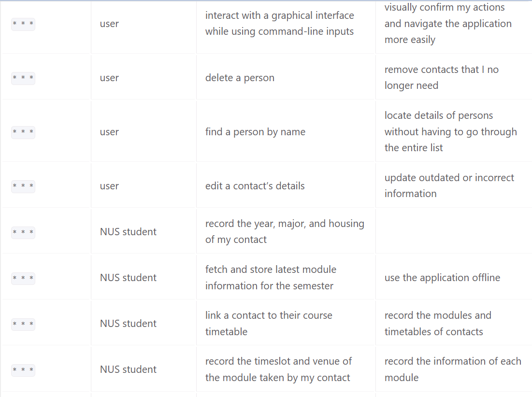Click 'link a contact to their course timetable'
The height and width of the screenshot is (397, 532).
click(269, 324)
